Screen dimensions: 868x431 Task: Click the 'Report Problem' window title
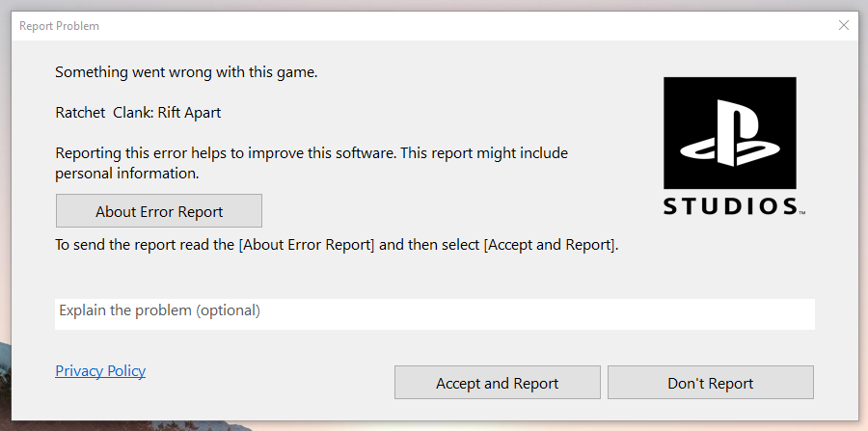pyautogui.click(x=59, y=26)
